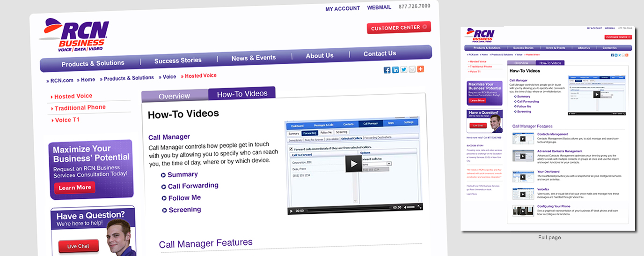
Task: Click the Voice breadcrumb in the large view
Action: (169, 77)
